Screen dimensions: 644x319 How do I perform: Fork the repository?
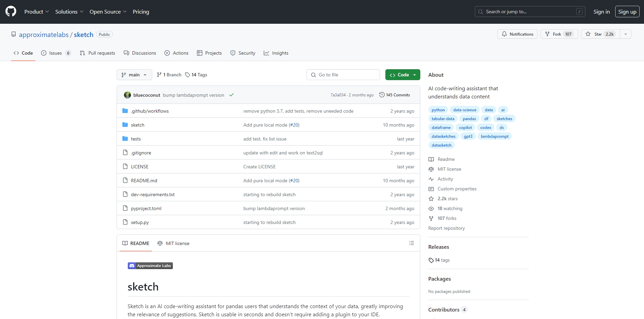(x=559, y=34)
